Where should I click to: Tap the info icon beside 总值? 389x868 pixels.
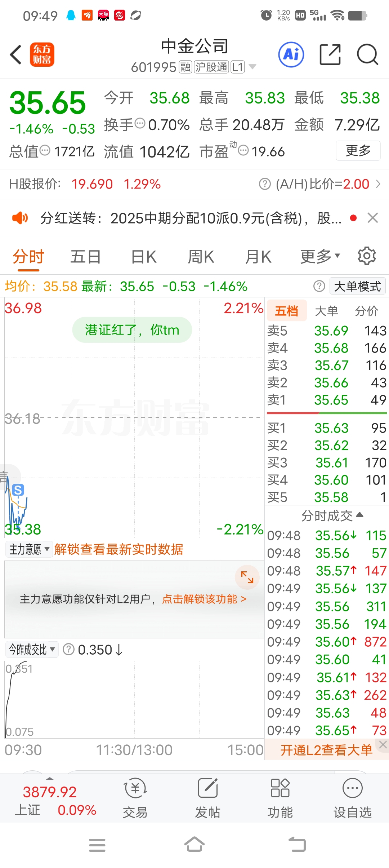(x=45, y=150)
